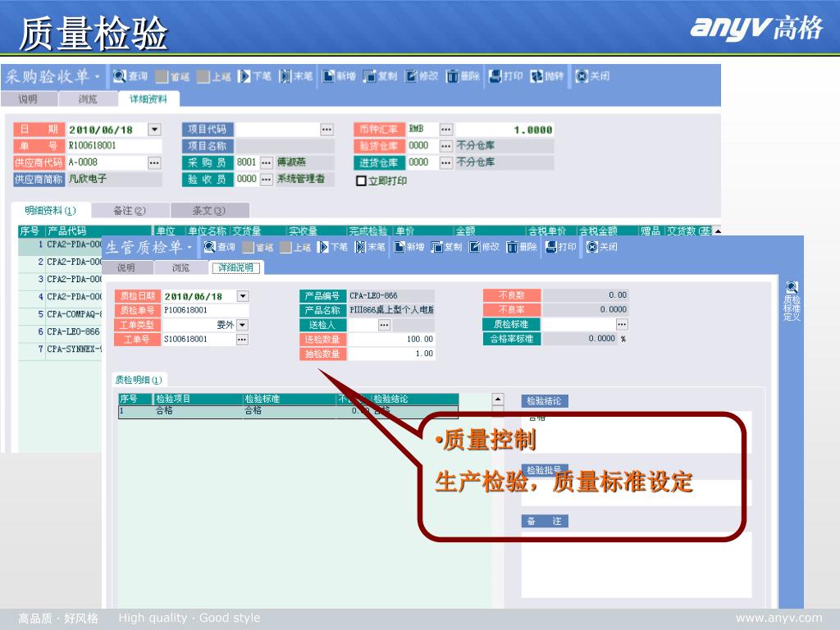Switch to 浏览 tab in 生管质检单

(x=180, y=267)
